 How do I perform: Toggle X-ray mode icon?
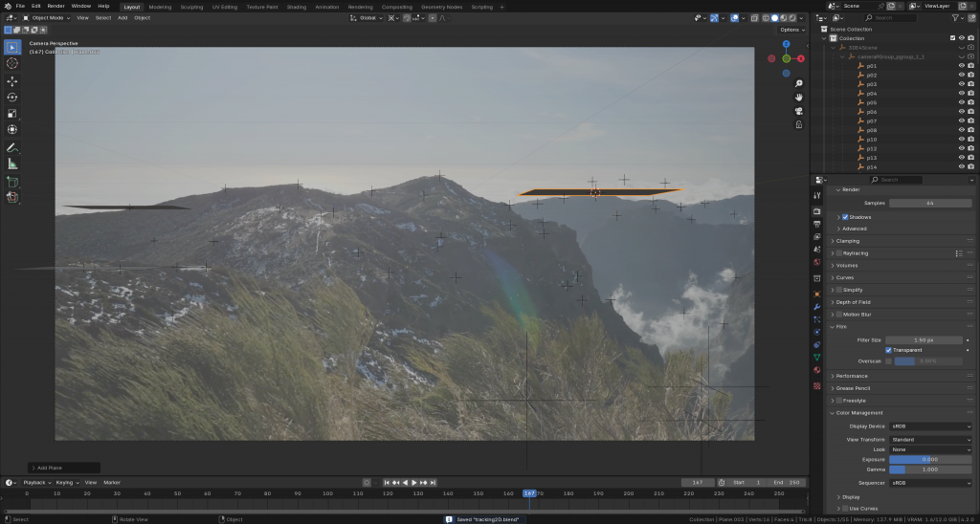(754, 18)
